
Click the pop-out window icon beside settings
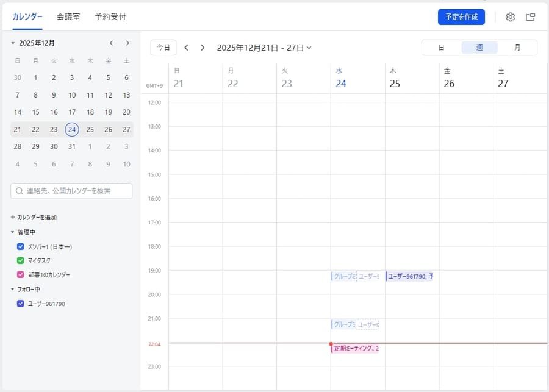(530, 17)
